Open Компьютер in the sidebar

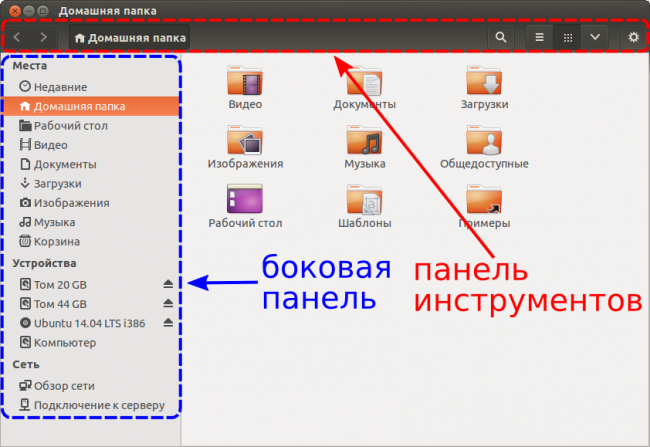[x=91, y=343]
